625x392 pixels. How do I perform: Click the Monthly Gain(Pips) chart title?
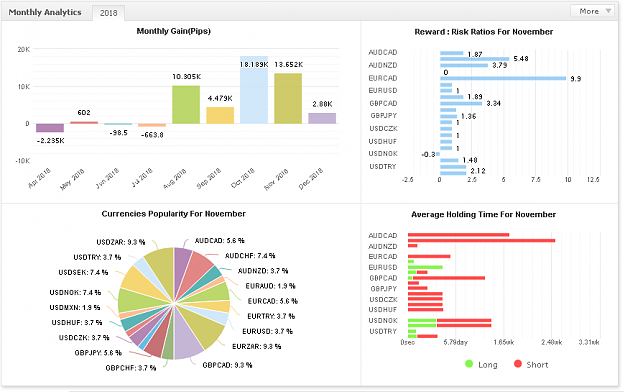[x=173, y=31]
